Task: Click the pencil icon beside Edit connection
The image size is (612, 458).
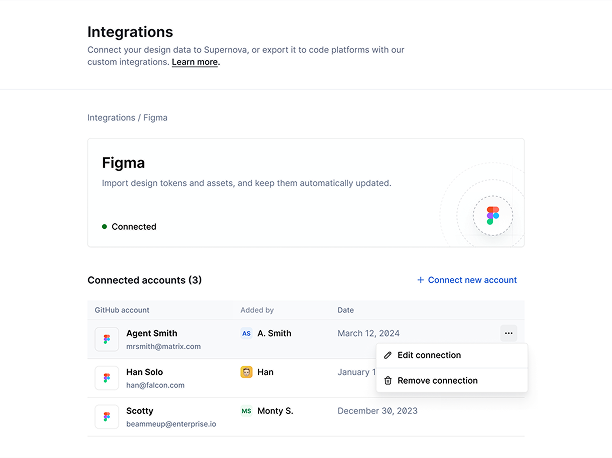Action: coord(388,355)
